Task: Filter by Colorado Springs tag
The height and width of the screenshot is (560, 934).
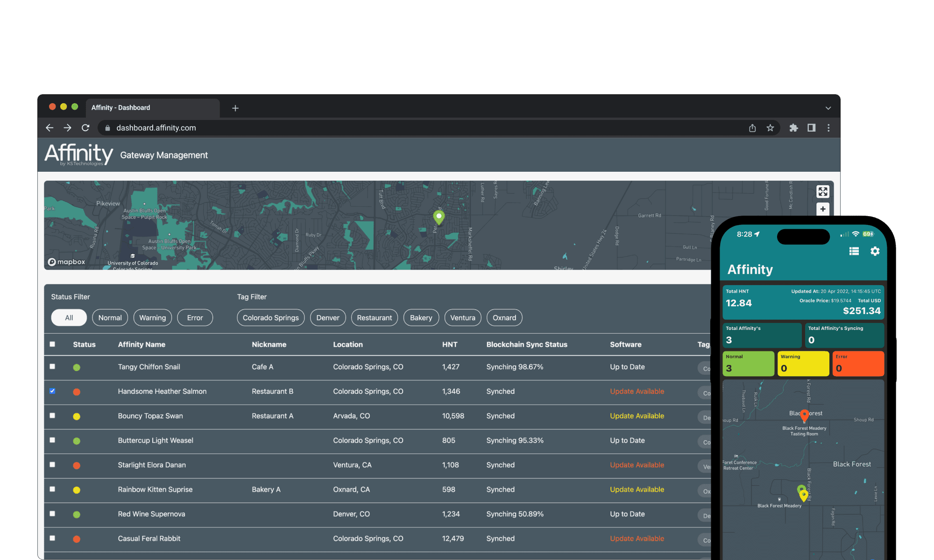Action: [x=270, y=318]
